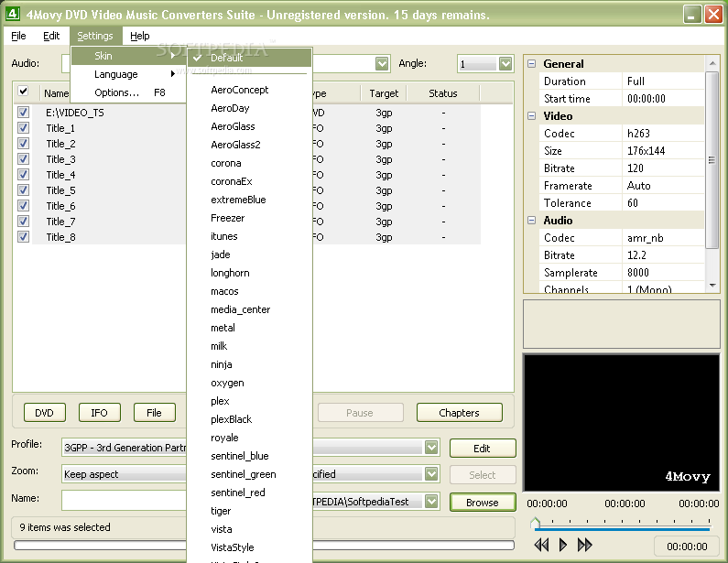728x563 pixels.
Task: Click the Target column header
Action: [x=384, y=93]
